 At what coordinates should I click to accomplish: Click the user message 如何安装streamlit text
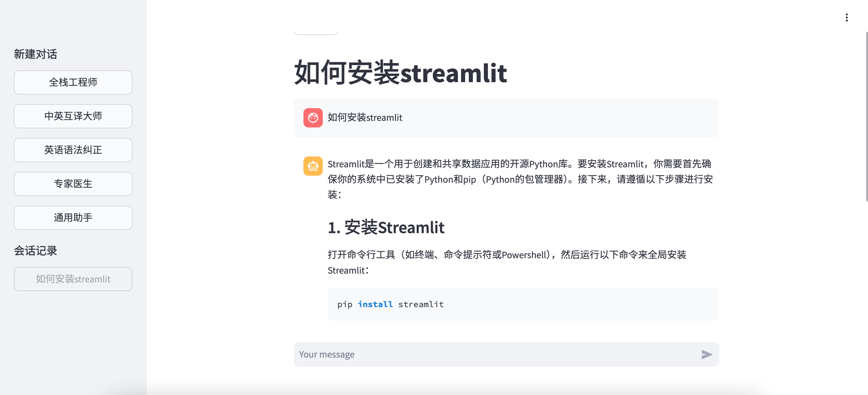(x=364, y=117)
